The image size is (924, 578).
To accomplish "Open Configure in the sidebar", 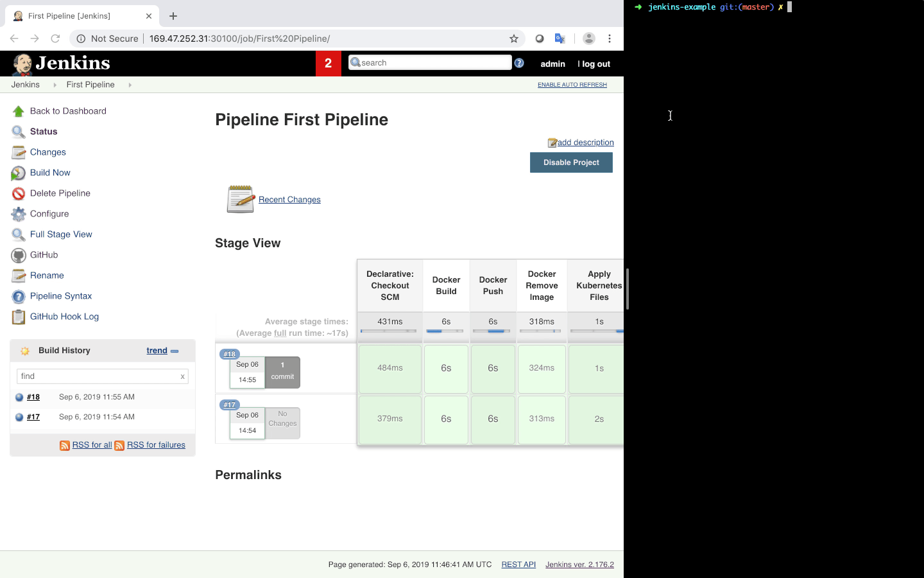I will tap(49, 214).
